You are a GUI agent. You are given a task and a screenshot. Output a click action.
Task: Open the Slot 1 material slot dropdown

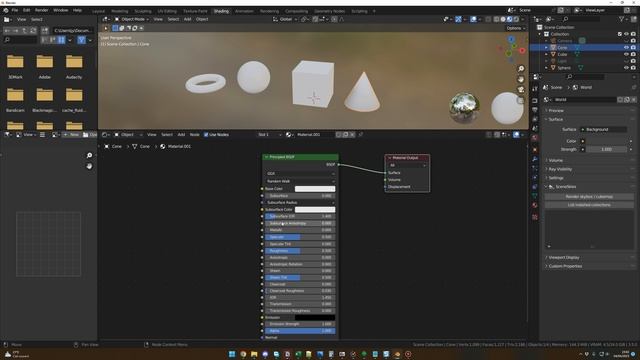click(269, 135)
